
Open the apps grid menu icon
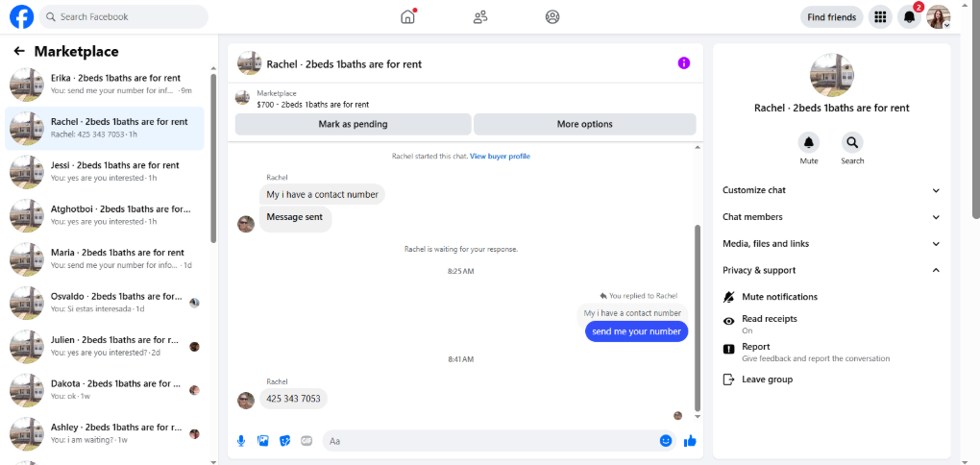click(880, 17)
